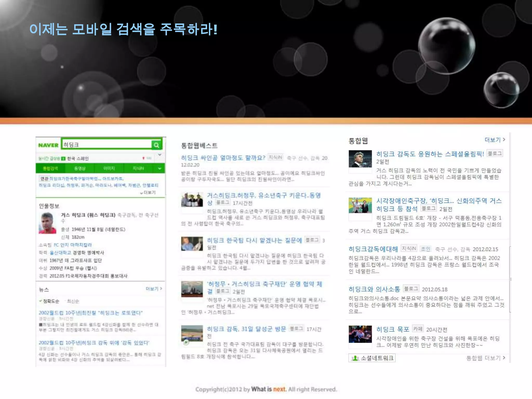Click thumbnail for 히딩크 목포 cafe post
The height and width of the screenshot is (399, 532).
click(x=360, y=334)
